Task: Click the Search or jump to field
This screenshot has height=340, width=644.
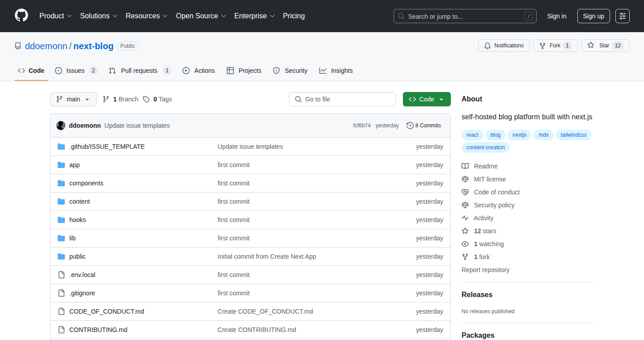Action: (465, 16)
